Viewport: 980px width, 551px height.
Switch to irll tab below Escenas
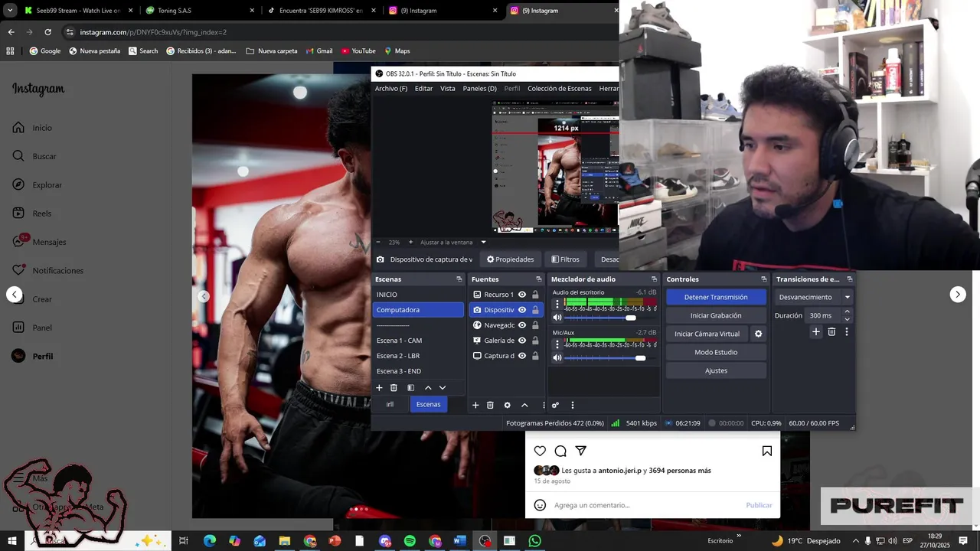point(390,404)
